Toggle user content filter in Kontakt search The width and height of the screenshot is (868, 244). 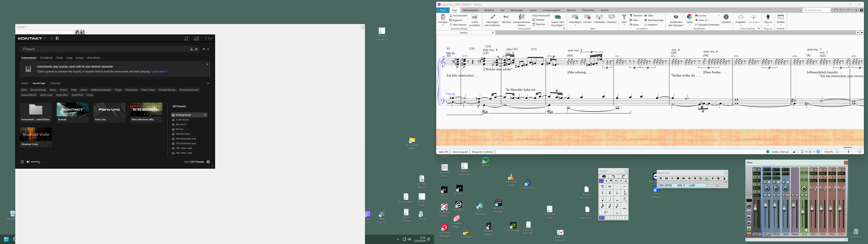pos(191,49)
